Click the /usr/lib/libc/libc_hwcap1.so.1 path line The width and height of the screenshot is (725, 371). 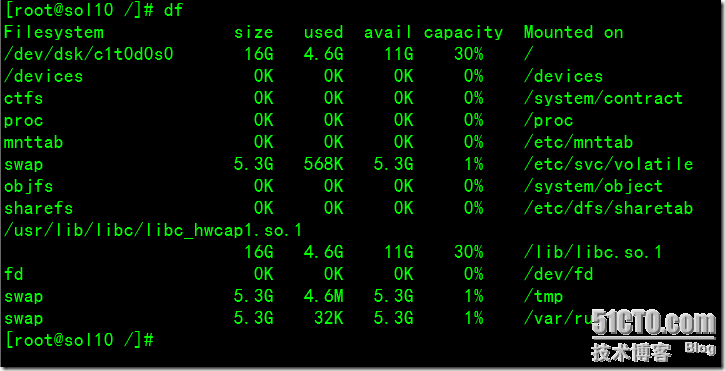(153, 230)
